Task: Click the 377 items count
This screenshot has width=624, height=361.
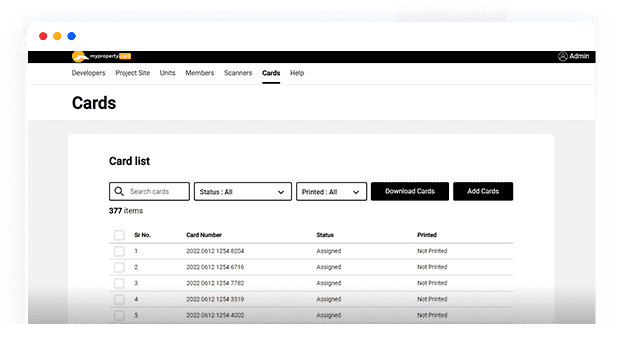Action: pyautogui.click(x=126, y=211)
